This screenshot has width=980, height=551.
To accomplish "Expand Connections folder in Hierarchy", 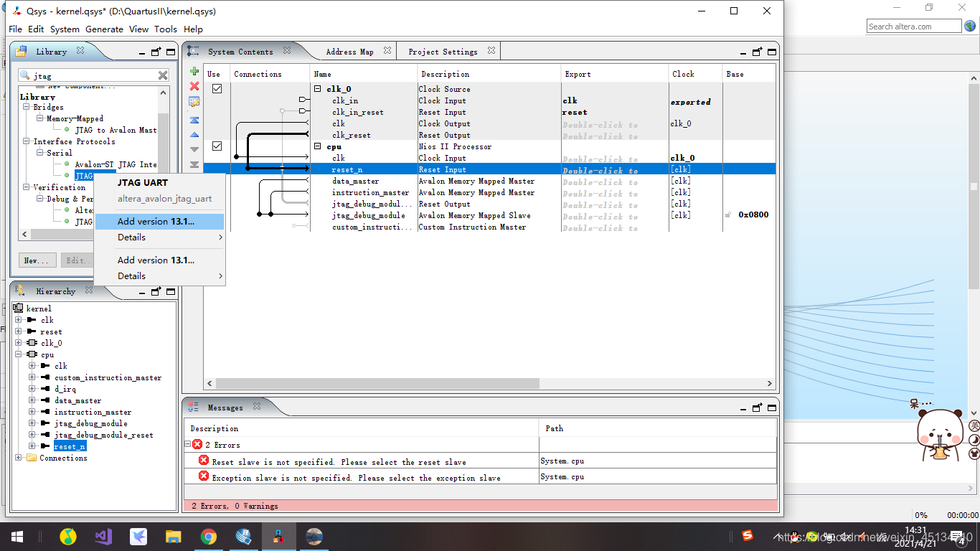I will (19, 458).
